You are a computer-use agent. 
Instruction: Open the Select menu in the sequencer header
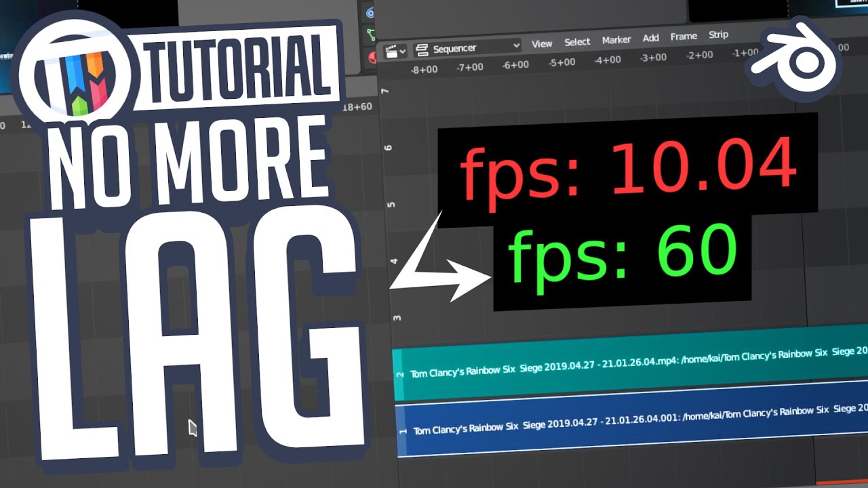tap(577, 41)
